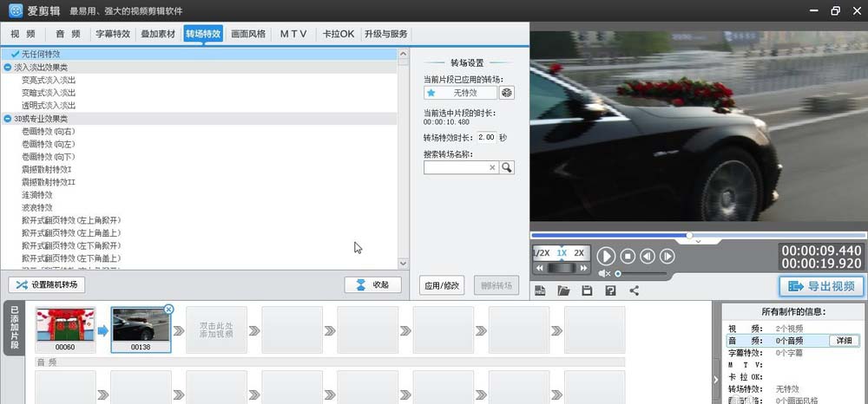Viewport: 868px width, 404px height.
Task: Select 1/2X playback speed
Action: 542,253
